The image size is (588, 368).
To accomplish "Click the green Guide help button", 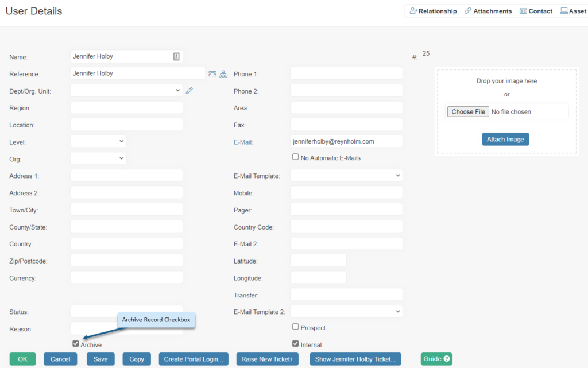I will tap(436, 359).
